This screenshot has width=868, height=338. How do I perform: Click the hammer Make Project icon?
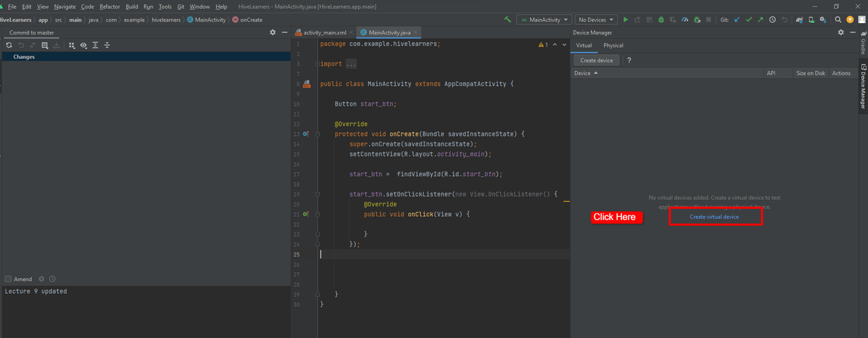coord(507,20)
